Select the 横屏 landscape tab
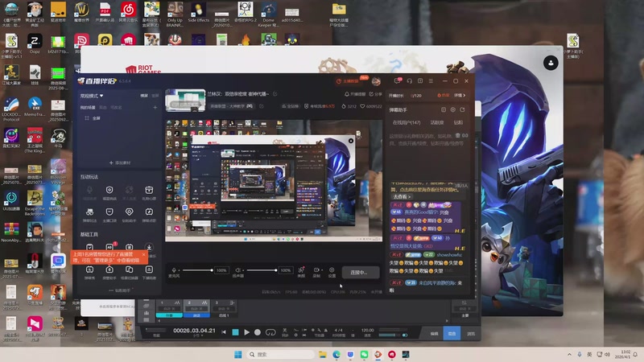The image size is (644, 362). (x=144, y=96)
